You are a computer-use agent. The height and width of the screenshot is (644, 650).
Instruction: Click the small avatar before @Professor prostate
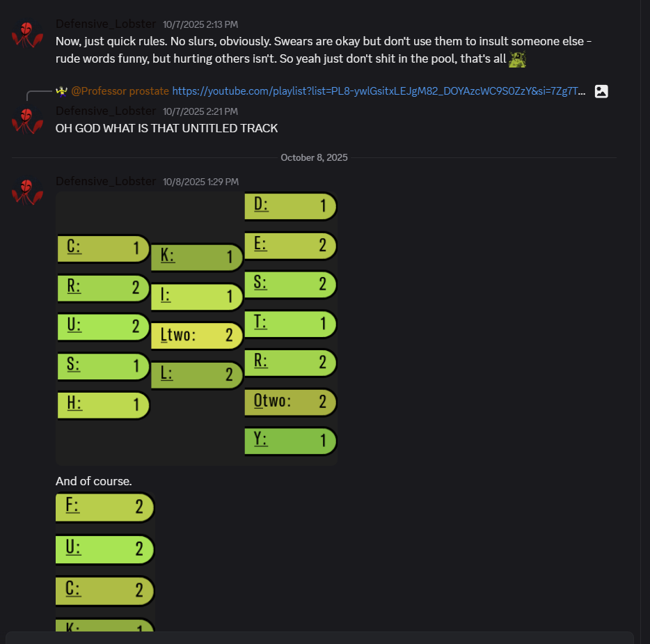(x=61, y=91)
